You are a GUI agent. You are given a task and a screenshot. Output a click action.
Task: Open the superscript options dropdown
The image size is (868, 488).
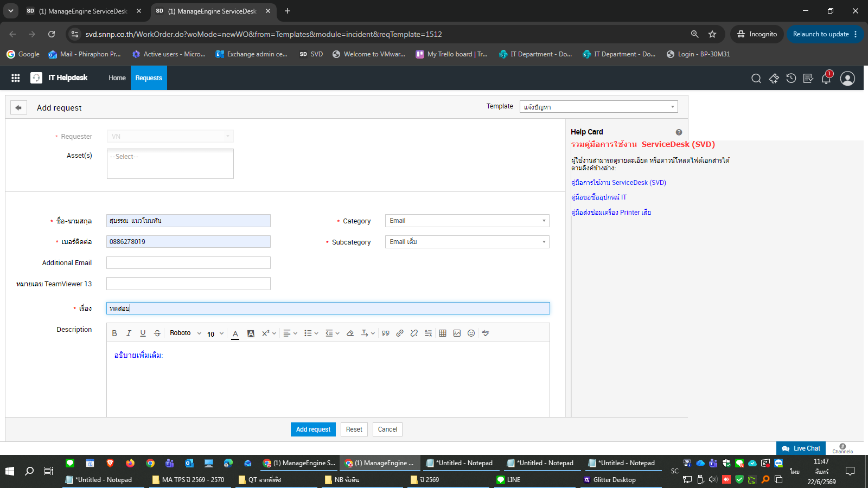click(269, 333)
